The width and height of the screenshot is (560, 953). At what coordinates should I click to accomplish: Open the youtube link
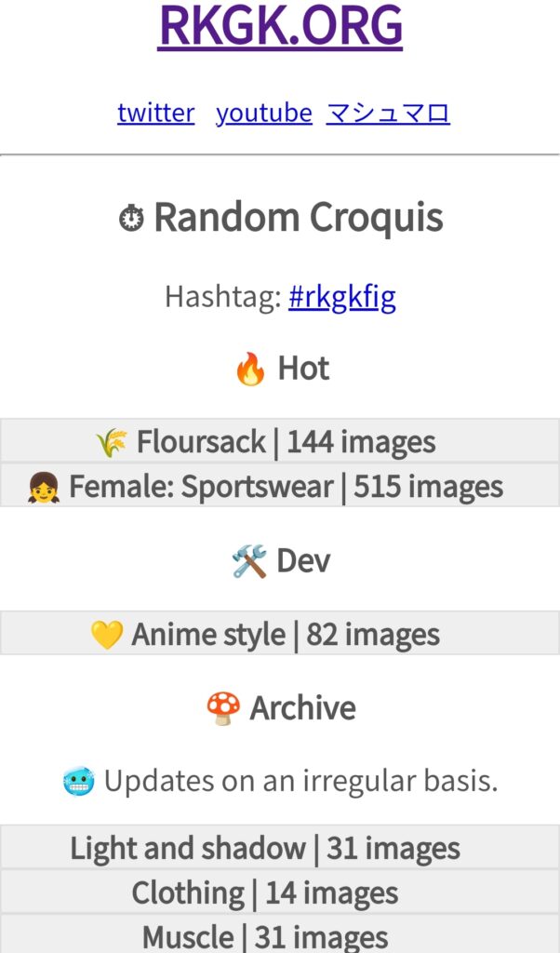[264, 113]
